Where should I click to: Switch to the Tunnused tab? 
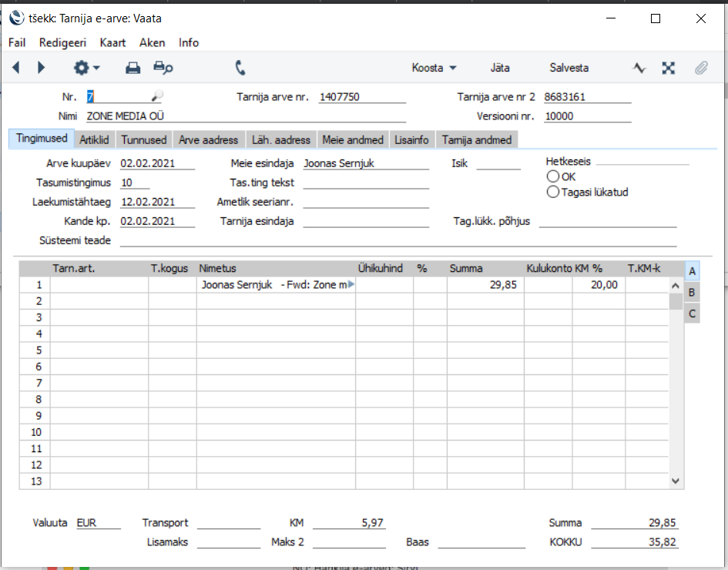tap(144, 139)
